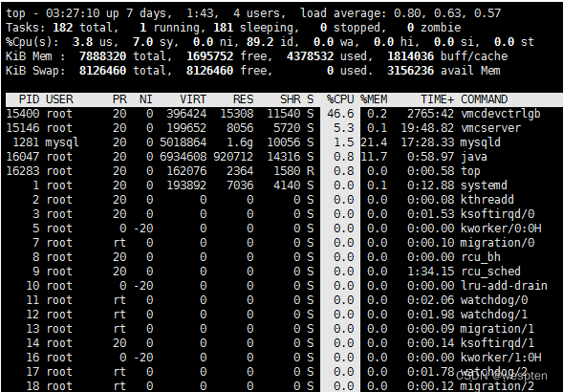Click the VIRT column header

pyautogui.click(x=193, y=99)
